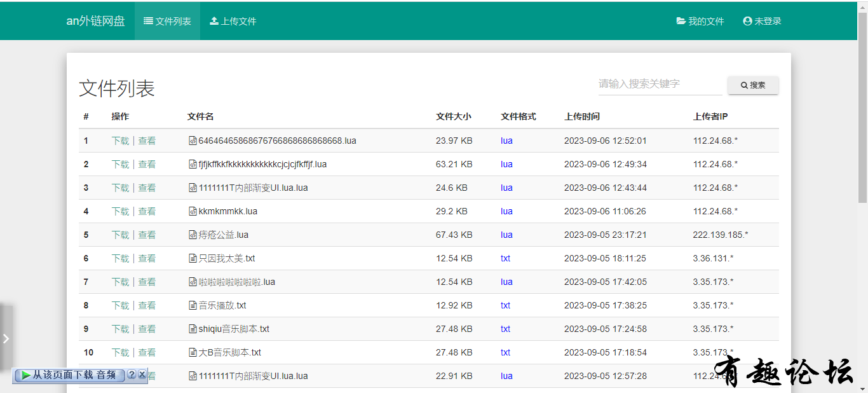Click the 未登录 account menu
This screenshot has width=868, height=393.
pyautogui.click(x=762, y=21)
